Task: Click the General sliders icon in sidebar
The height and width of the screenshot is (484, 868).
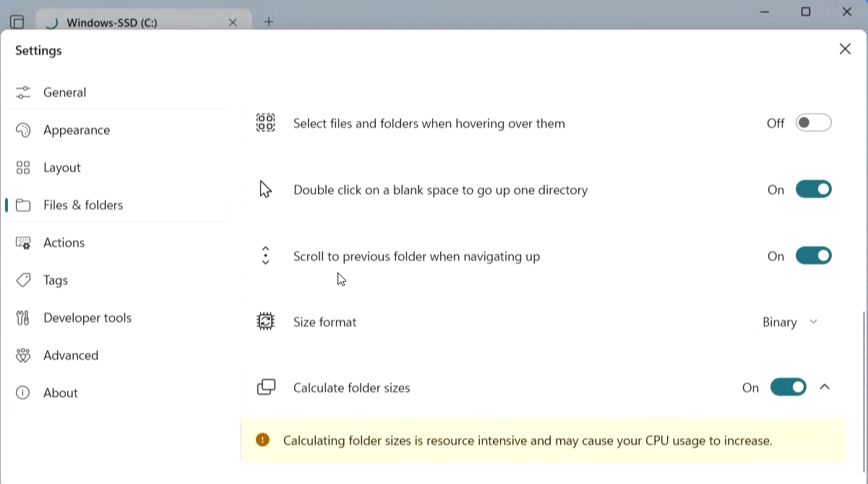Action: tap(23, 92)
